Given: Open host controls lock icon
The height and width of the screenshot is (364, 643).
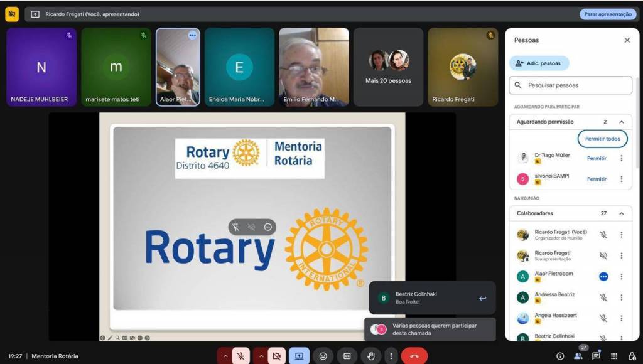Looking at the screenshot, I should [x=632, y=356].
